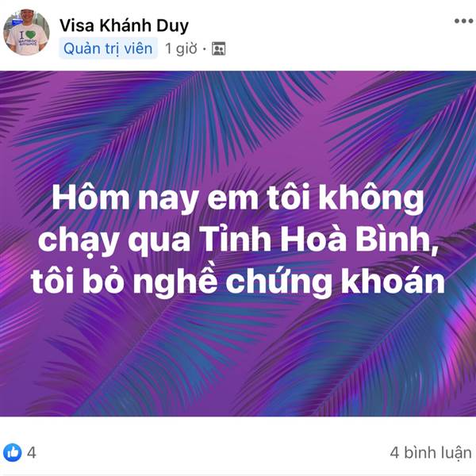476x476 pixels.
Task: Click the words 'chứng khoán' in the post
Action: tap(335, 281)
